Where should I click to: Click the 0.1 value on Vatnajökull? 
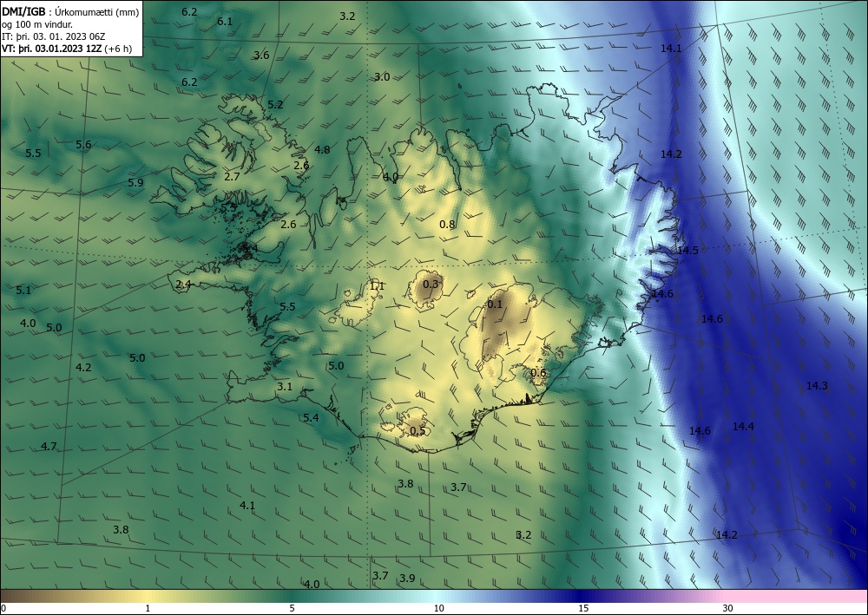[x=495, y=304]
